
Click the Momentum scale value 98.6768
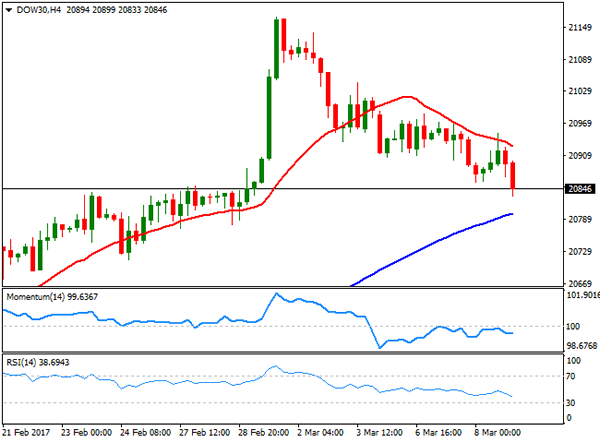coord(582,346)
